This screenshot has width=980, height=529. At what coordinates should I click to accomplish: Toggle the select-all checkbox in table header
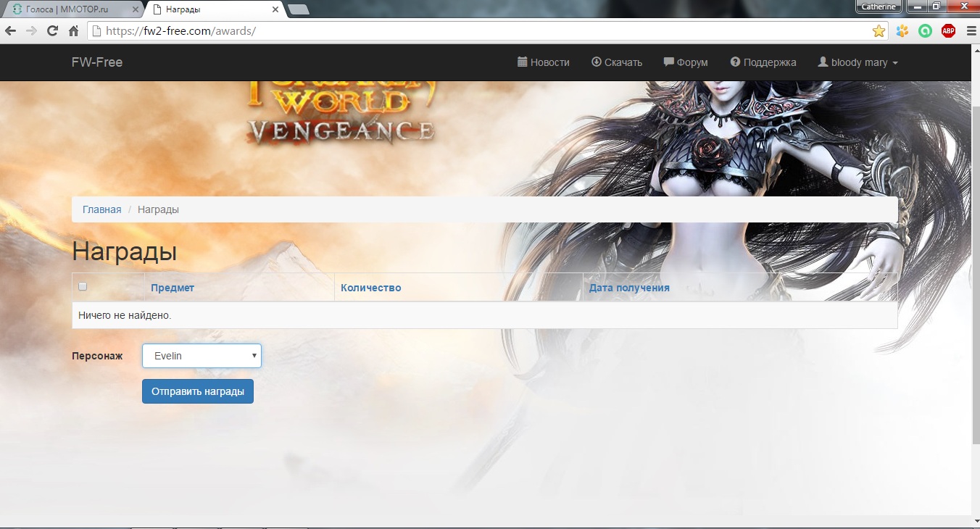click(x=83, y=286)
